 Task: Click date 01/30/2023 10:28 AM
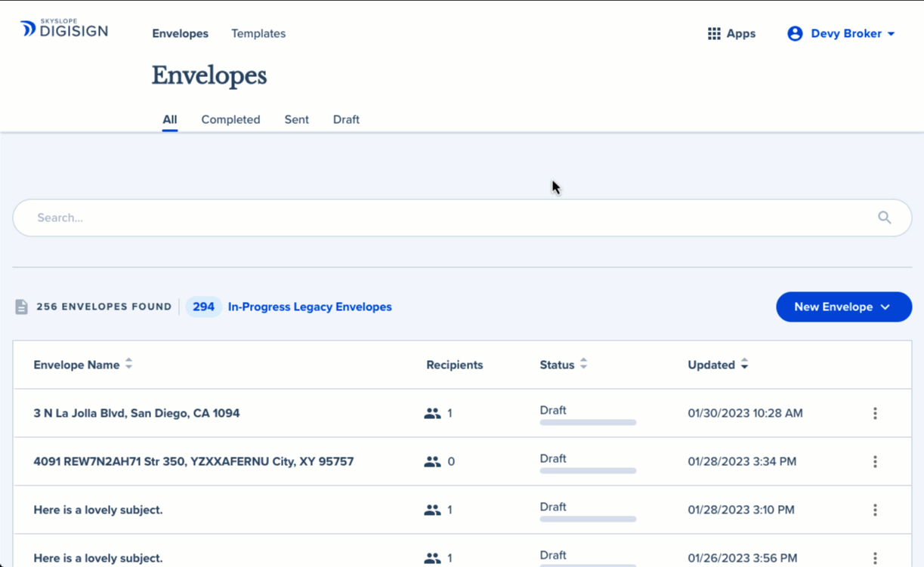pos(745,413)
